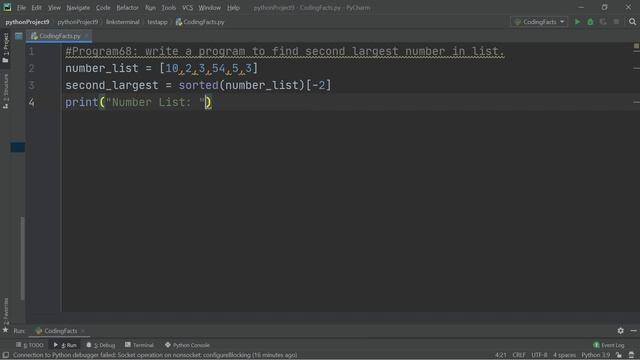Click the 4:21 caret position indicator
Screen dimensions: 640x360
pyautogui.click(x=501, y=355)
